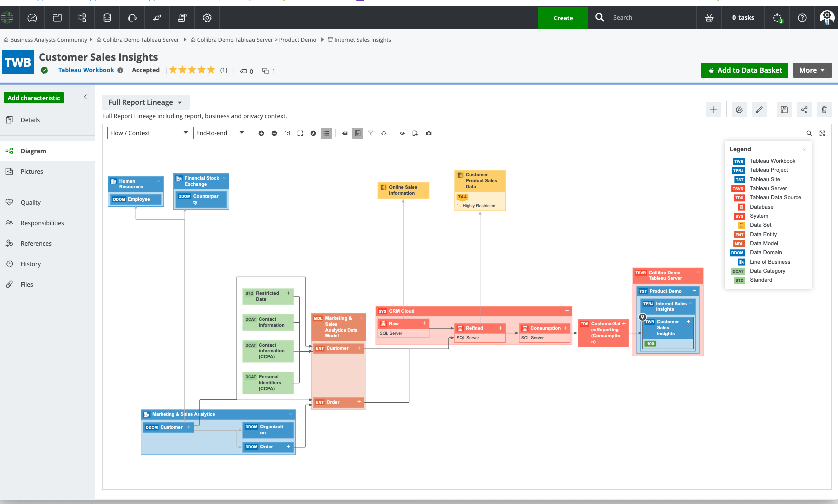Collapse the Collibra Demo Tableau Server node

(x=698, y=273)
